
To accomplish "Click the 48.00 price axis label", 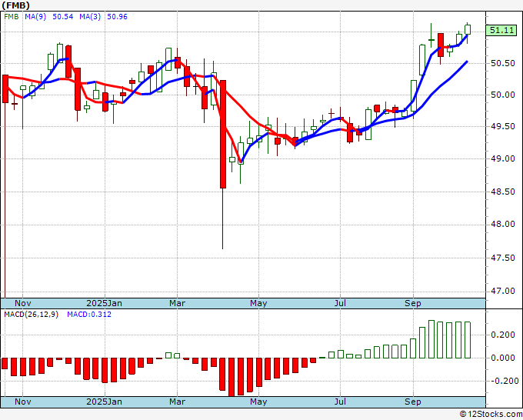I will [x=503, y=224].
